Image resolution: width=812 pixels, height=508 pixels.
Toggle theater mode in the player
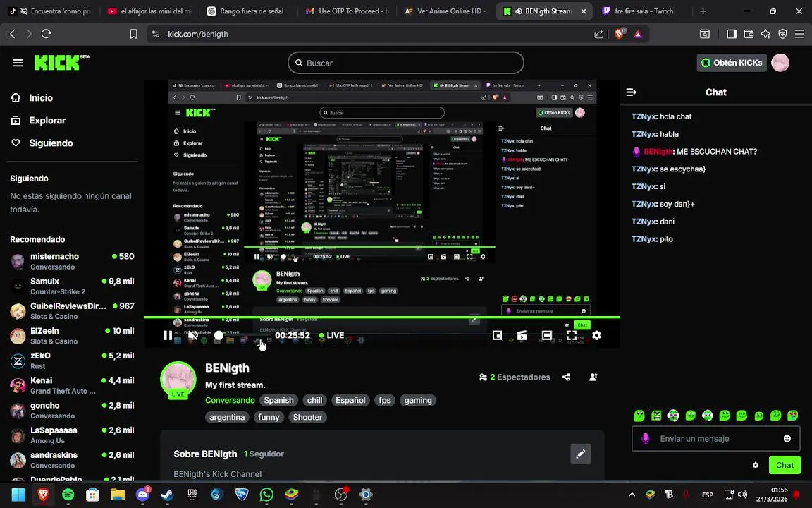click(547, 335)
